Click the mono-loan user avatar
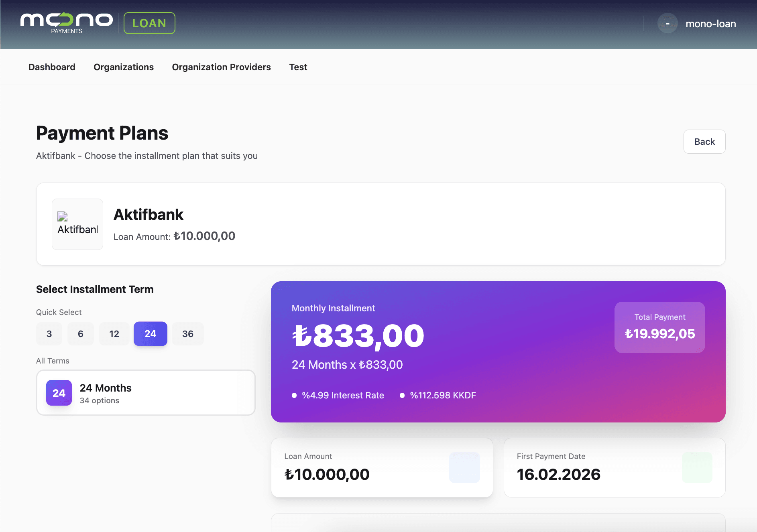 (667, 23)
